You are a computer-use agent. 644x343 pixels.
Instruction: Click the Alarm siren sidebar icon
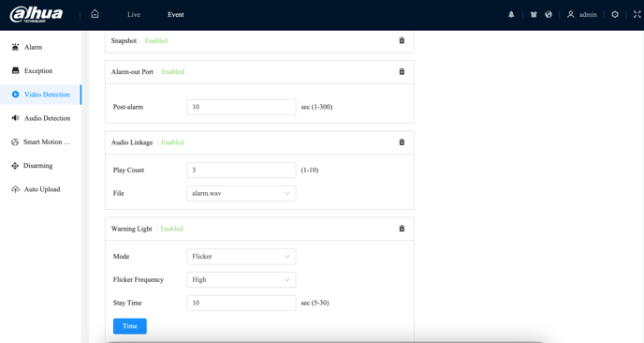(x=15, y=47)
